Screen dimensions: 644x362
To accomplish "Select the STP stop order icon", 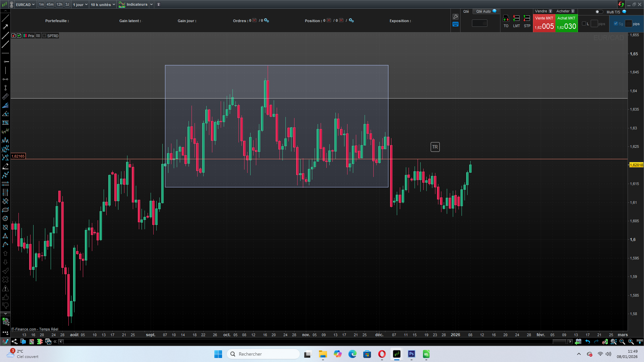I will point(527,21).
